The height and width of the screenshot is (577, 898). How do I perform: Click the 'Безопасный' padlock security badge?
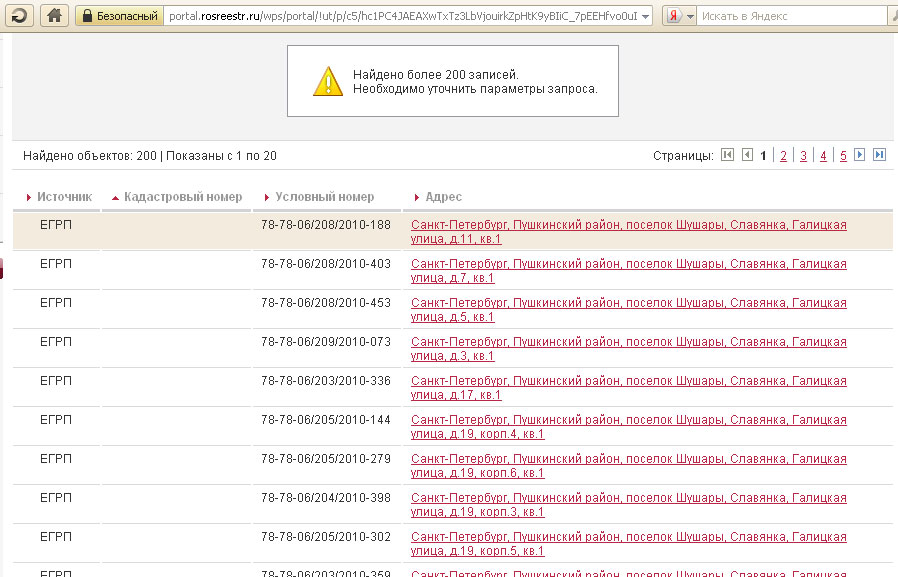118,16
